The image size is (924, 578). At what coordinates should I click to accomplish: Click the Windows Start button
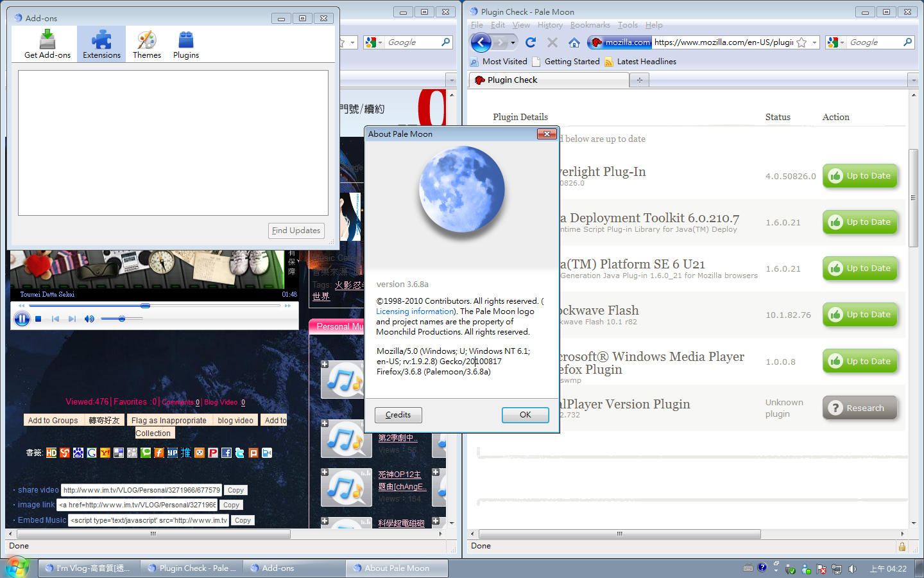pos(18,568)
